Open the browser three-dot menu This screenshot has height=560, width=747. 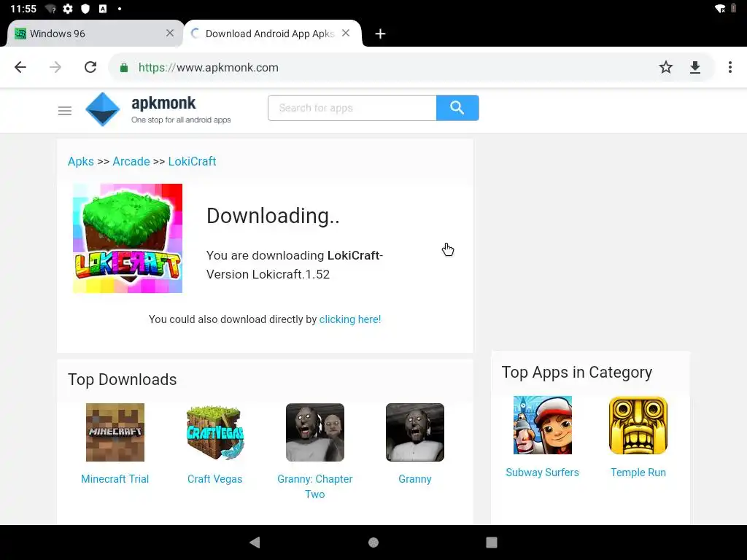click(729, 67)
